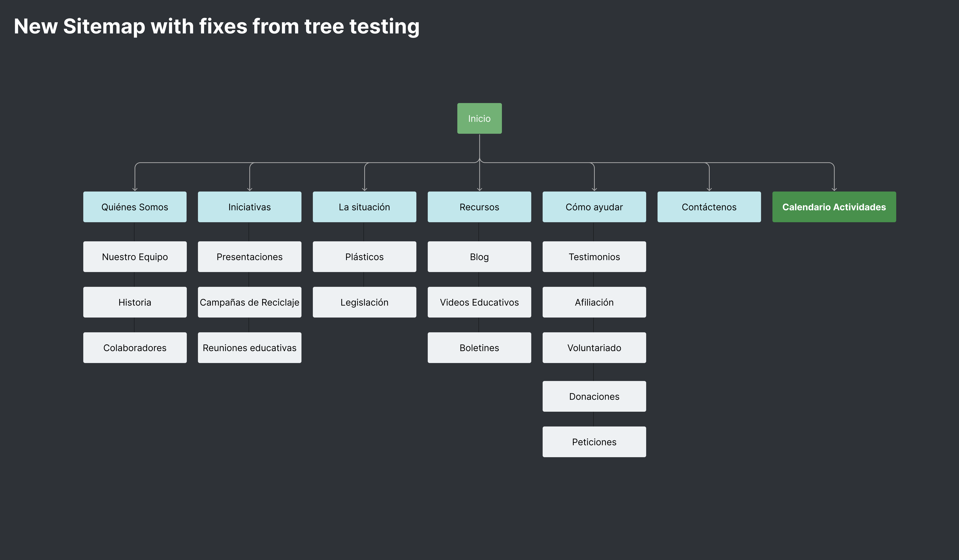Click the Inicio root node
This screenshot has width=959, height=560.
[x=479, y=118]
